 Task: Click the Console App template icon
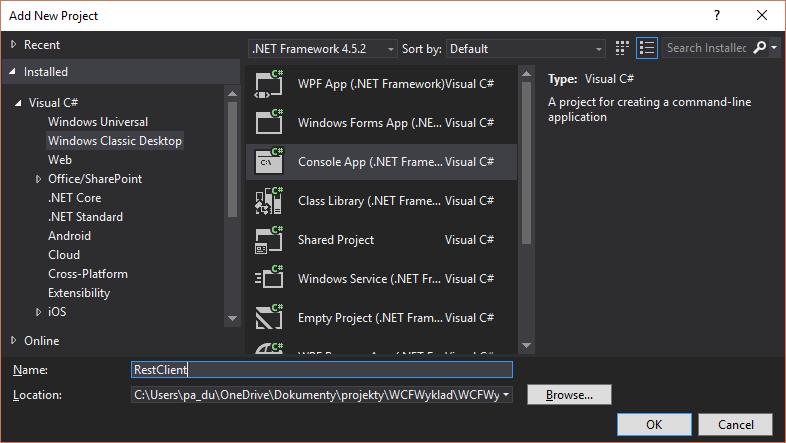coord(269,161)
